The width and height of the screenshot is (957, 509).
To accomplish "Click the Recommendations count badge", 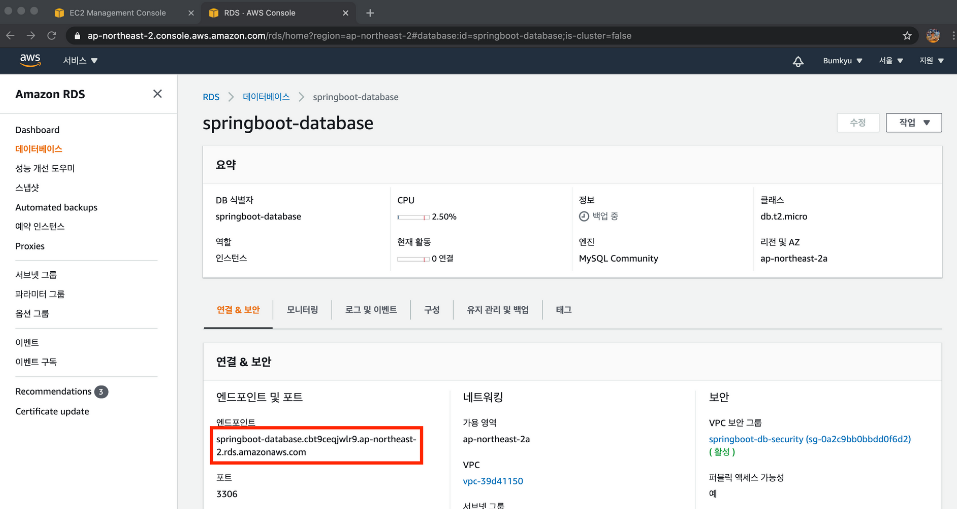I will click(101, 392).
